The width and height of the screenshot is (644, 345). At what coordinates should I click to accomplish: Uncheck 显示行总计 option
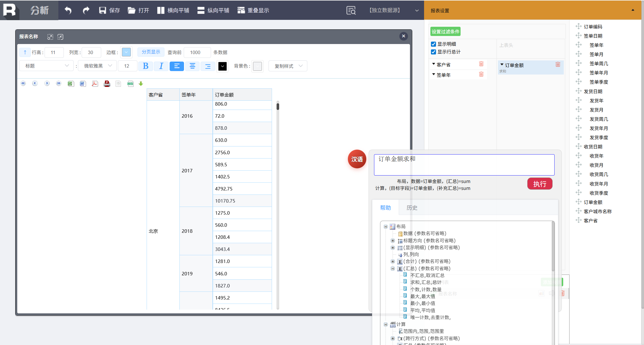(x=434, y=52)
